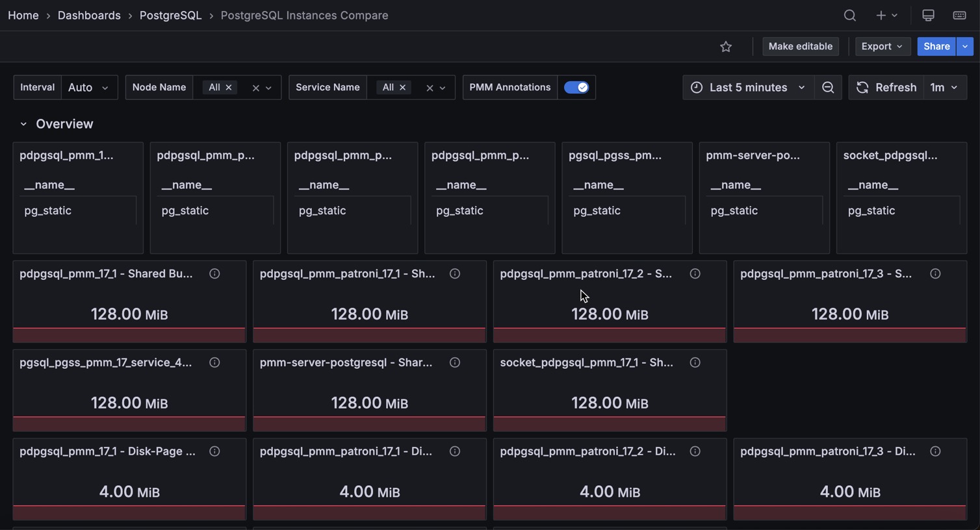Image resolution: width=980 pixels, height=530 pixels.
Task: Disable the PMM Annotations toggle
Action: (576, 88)
